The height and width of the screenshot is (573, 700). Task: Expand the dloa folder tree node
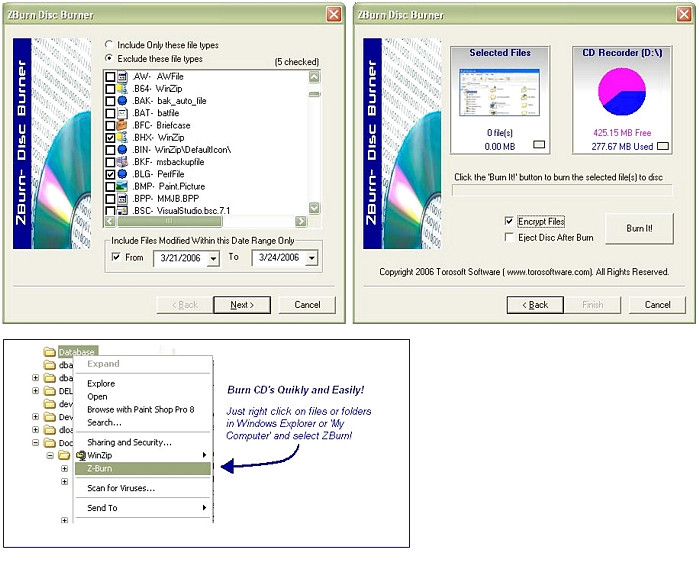point(35,430)
